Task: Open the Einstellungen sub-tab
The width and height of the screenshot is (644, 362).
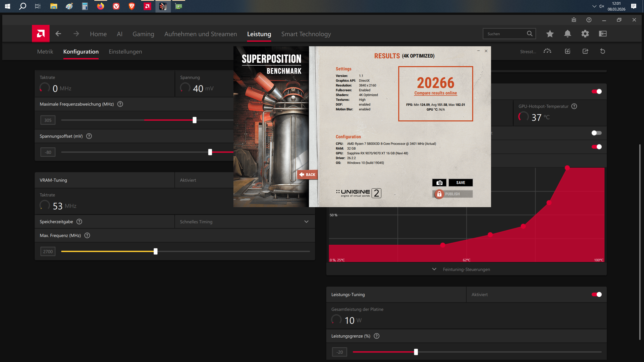Action: [x=125, y=52]
